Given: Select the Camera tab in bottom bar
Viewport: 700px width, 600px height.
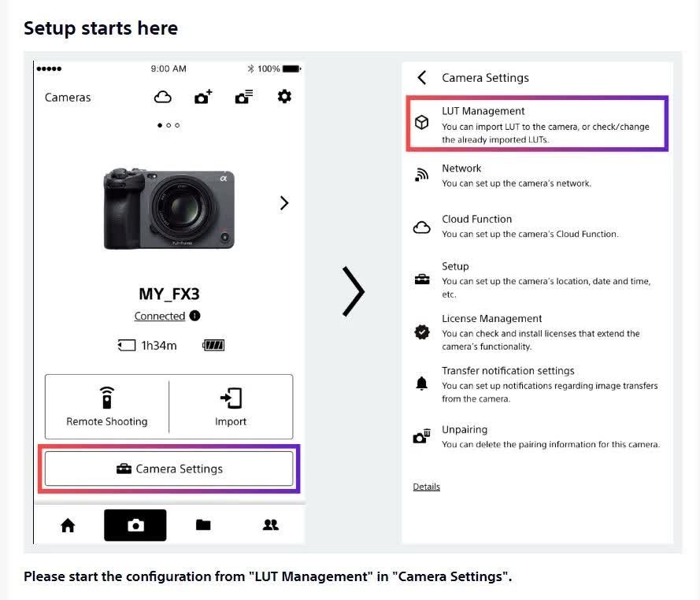Looking at the screenshot, I should tap(135, 525).
